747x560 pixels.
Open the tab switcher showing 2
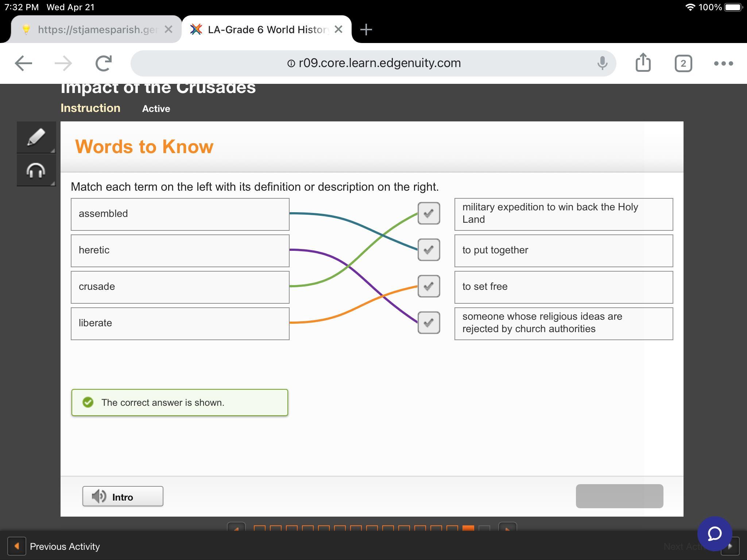point(683,63)
